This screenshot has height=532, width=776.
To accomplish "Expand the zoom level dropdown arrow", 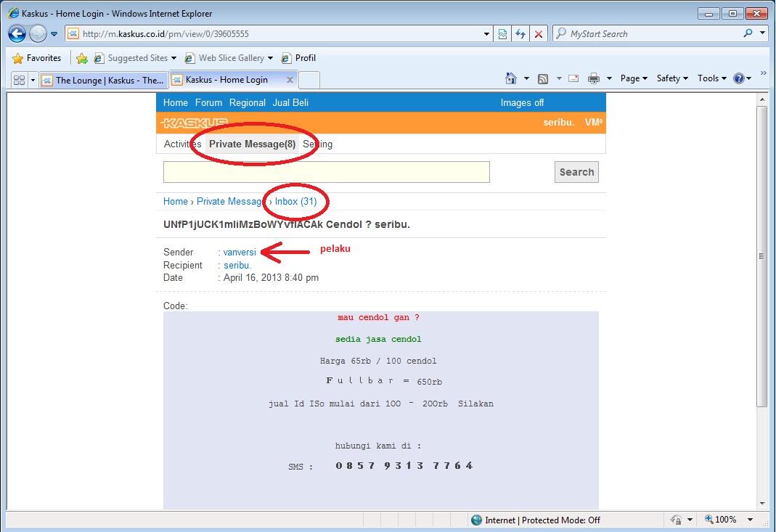I will pyautogui.click(x=751, y=520).
